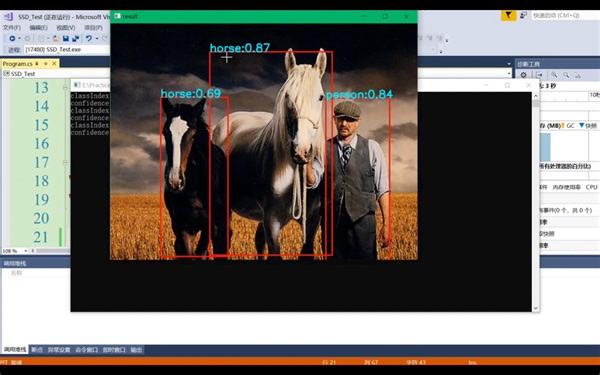Open diagnostic tools settings gear icon
This screenshot has height=375, width=600.
523,75
